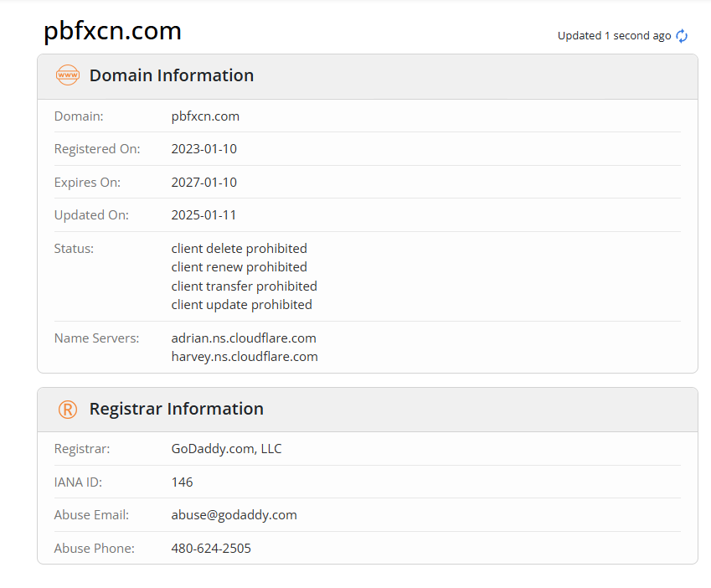Click the client delete prohibited status

tap(239, 249)
